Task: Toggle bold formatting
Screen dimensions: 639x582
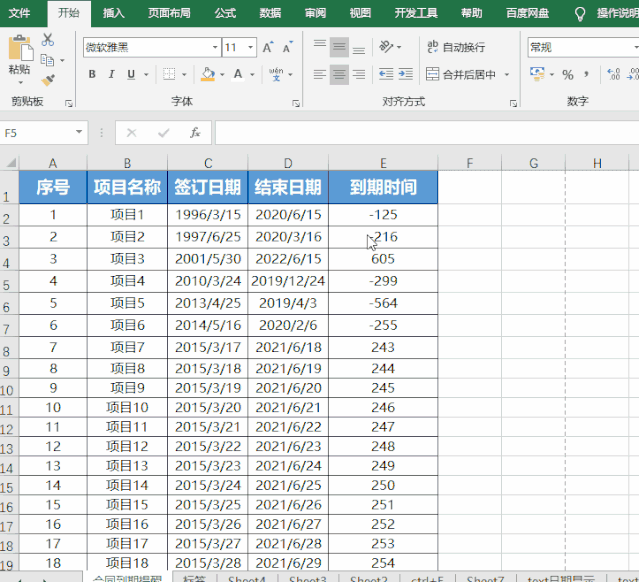Action: coord(92,74)
